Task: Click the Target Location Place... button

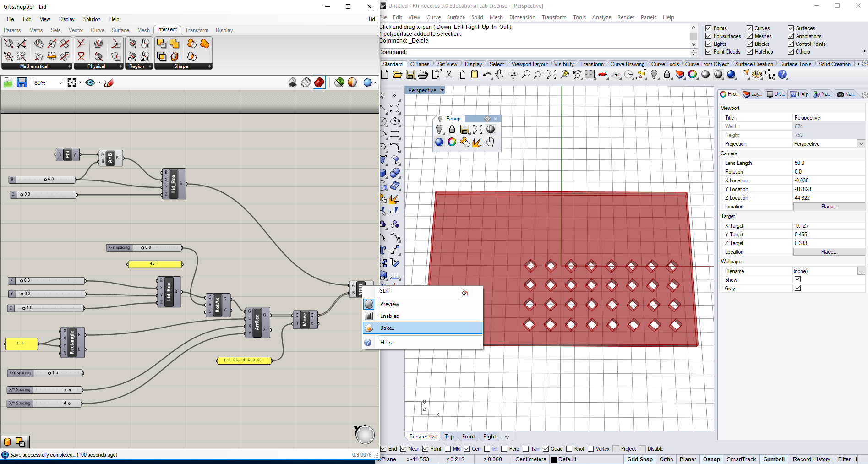Action: [829, 252]
